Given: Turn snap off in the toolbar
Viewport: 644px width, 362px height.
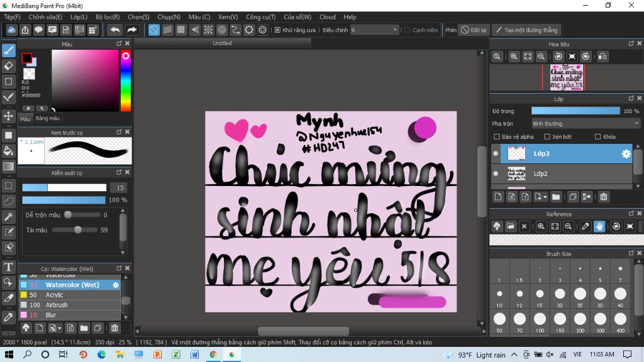Looking at the screenshot, I should 154,30.
